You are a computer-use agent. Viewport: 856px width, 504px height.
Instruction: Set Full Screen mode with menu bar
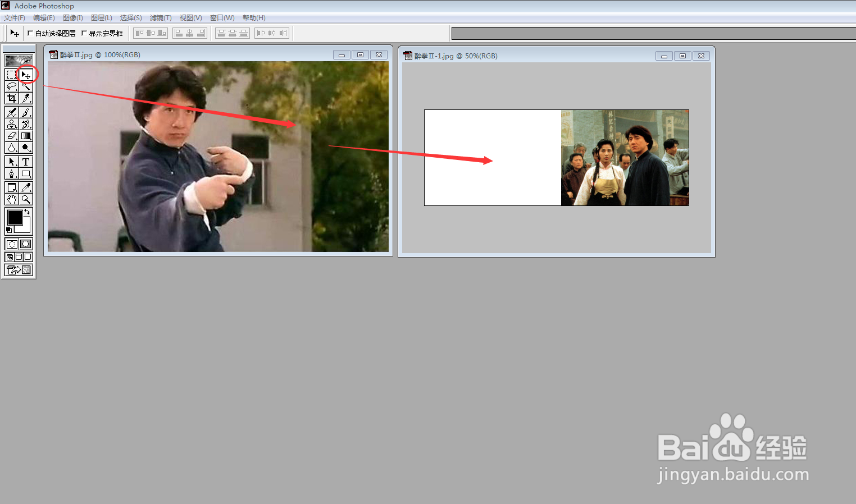(19, 257)
